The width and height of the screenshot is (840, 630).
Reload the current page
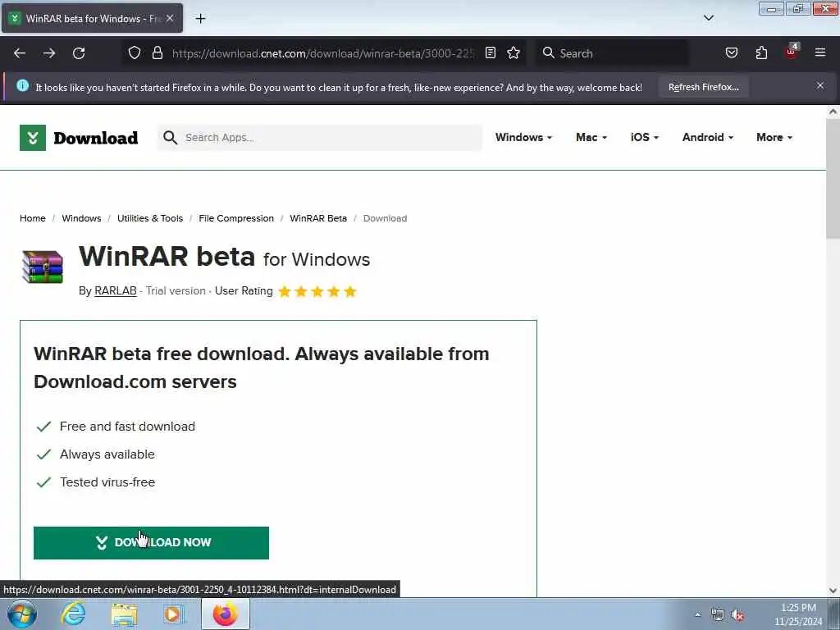[79, 53]
